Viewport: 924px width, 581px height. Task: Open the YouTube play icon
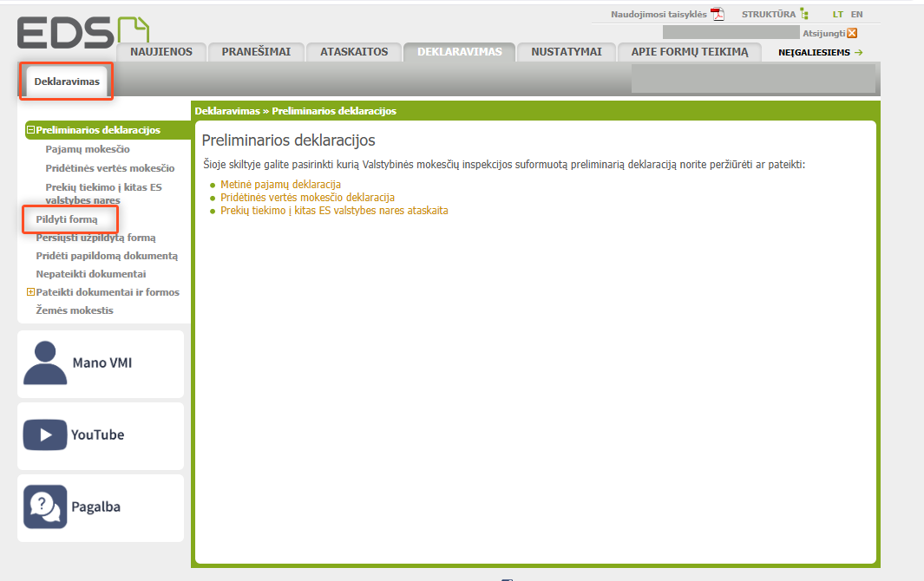[x=45, y=434]
